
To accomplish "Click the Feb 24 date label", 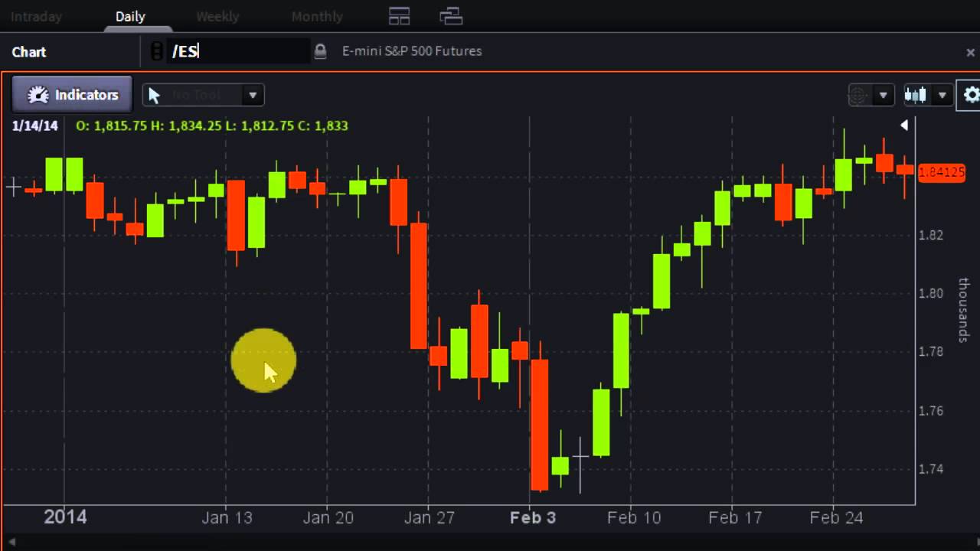I will point(837,518).
